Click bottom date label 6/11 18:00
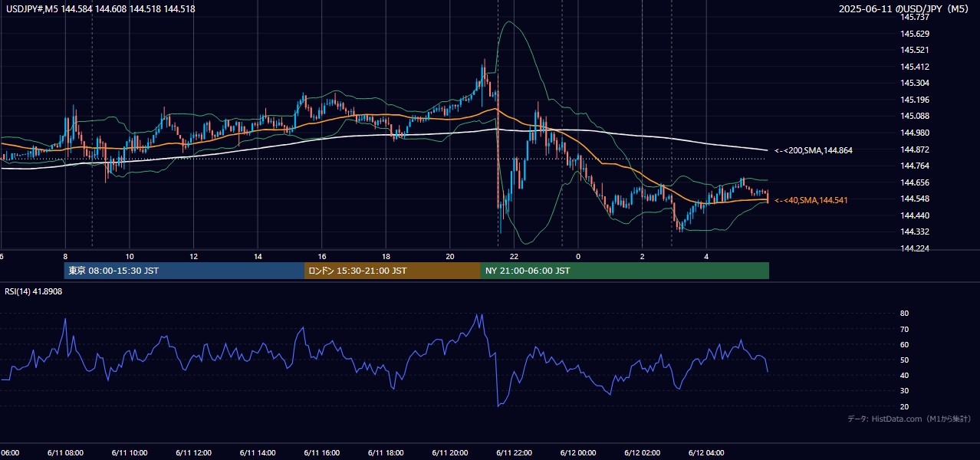Screen dimensions: 980x460 point(386,452)
